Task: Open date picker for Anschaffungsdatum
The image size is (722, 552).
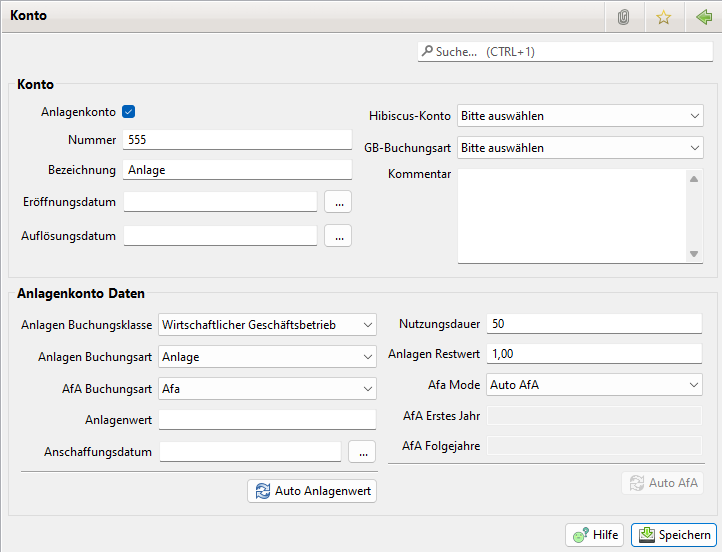Action: pos(362,451)
